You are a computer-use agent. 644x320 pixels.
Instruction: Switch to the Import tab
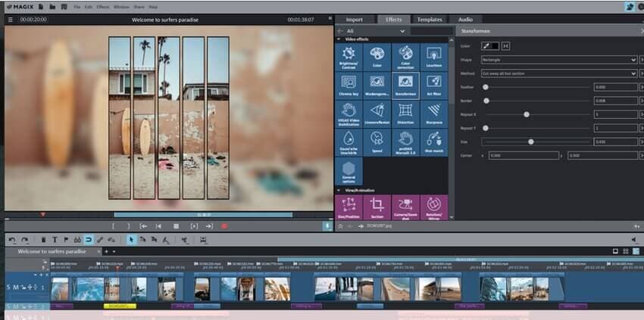pos(354,20)
